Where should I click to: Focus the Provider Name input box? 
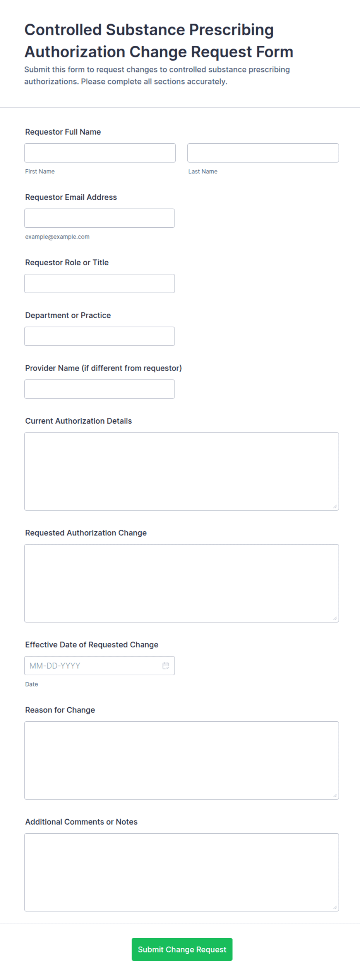pos(99,389)
